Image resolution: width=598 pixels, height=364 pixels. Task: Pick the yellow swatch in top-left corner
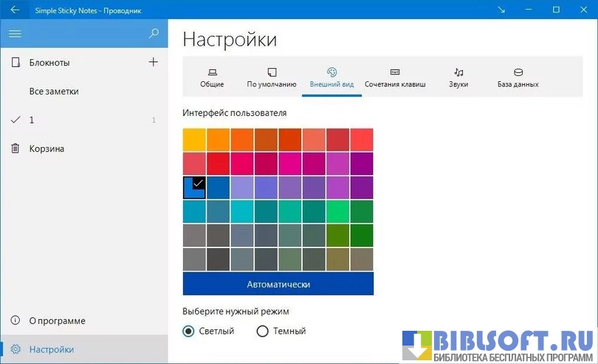194,140
